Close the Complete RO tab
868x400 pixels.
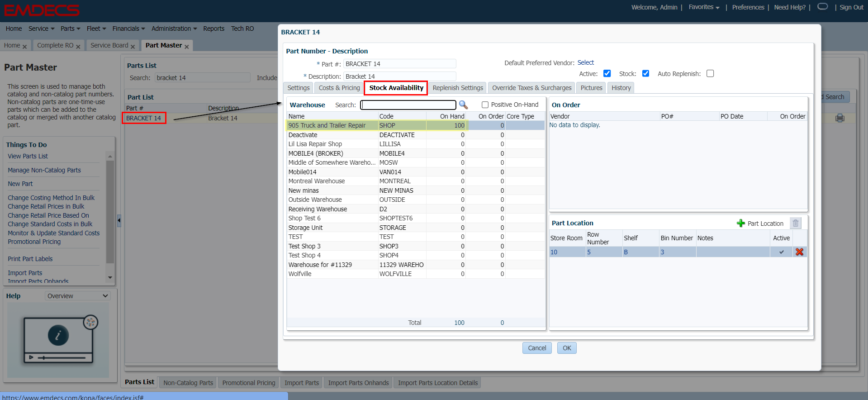click(78, 47)
